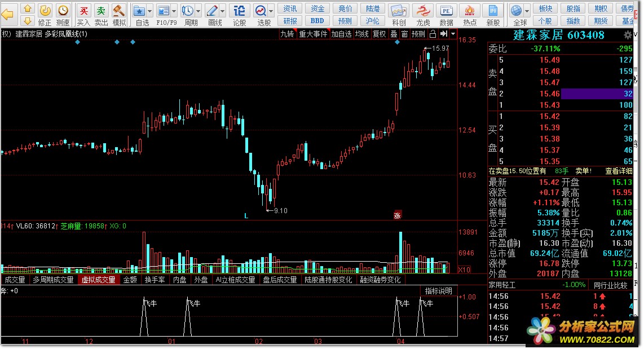Click the gear settings icon beside stock code
The height and width of the screenshot is (349, 644).
(x=628, y=35)
